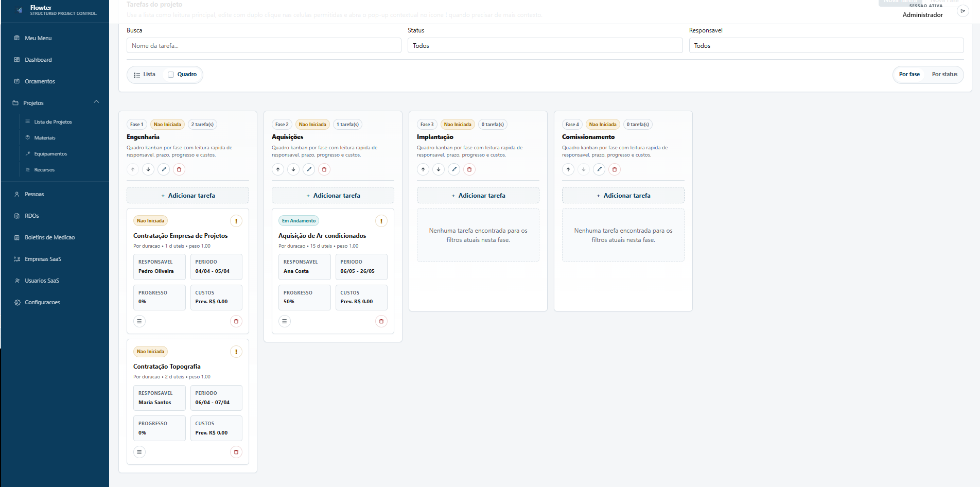Click Adicionar tarefa in Comissionamento phase
Image resolution: width=980 pixels, height=487 pixels.
623,195
